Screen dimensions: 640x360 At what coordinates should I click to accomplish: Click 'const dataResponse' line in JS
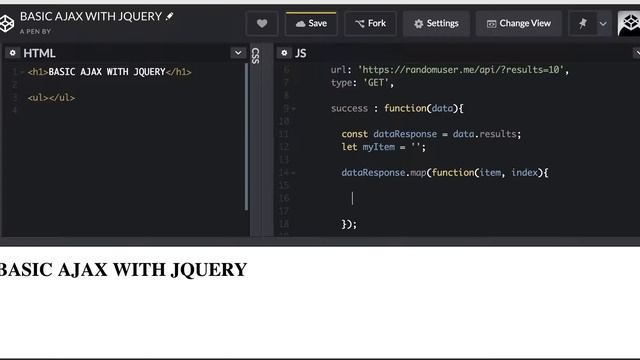(431, 134)
